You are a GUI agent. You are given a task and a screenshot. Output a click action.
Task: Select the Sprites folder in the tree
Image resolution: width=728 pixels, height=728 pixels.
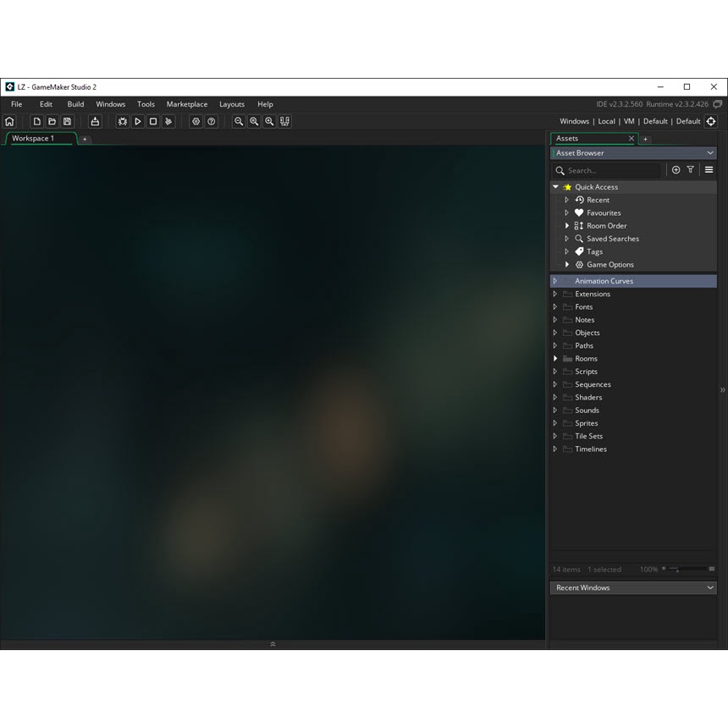coord(586,422)
